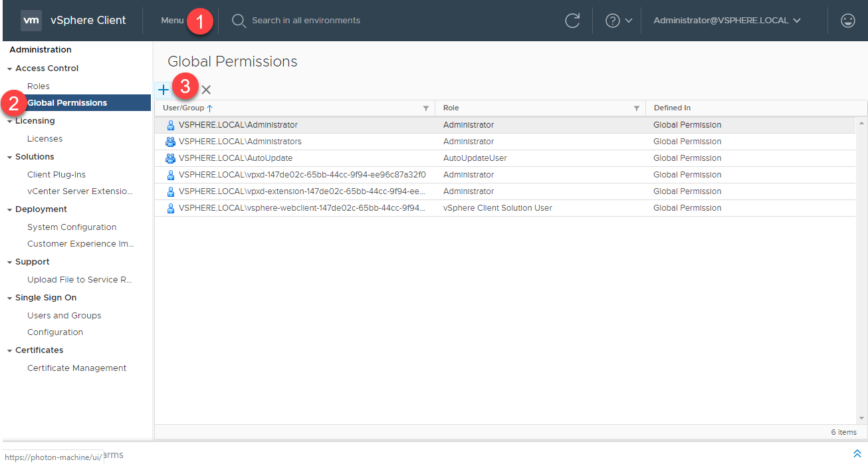
Task: Click the add permission plus icon
Action: tap(163, 90)
